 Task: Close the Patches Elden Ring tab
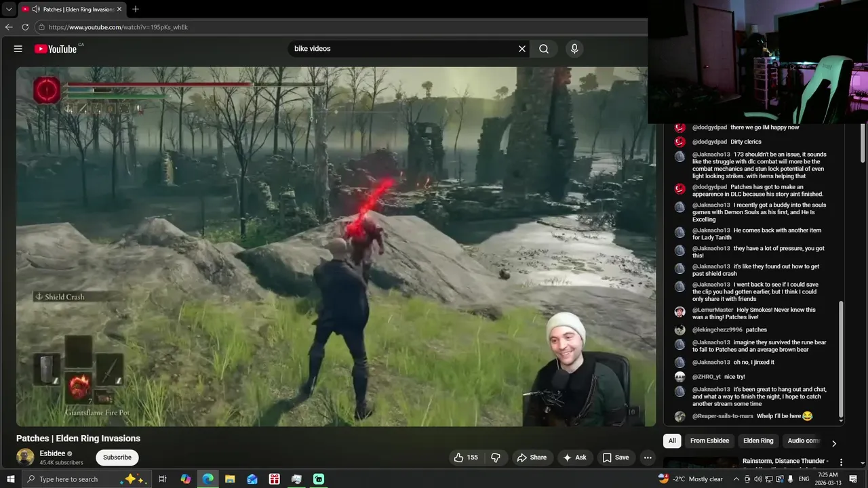pos(119,9)
